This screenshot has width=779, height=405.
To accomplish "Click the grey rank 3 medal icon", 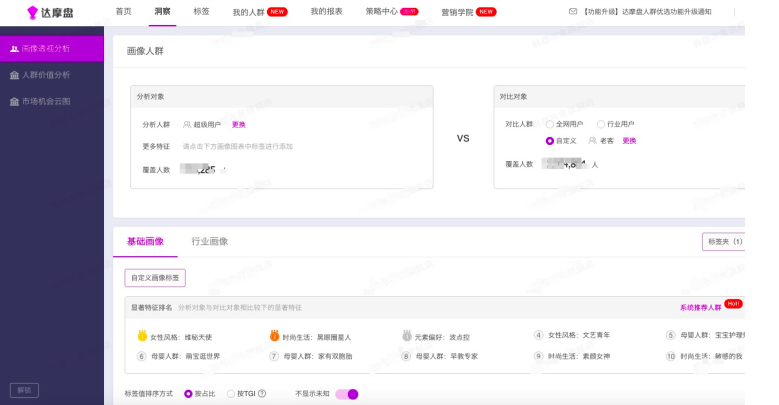I will (407, 336).
